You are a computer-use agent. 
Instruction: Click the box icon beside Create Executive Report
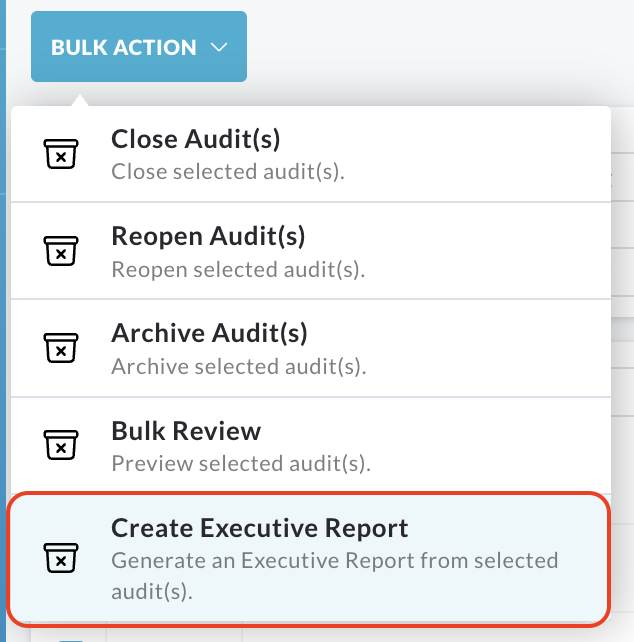click(61, 558)
